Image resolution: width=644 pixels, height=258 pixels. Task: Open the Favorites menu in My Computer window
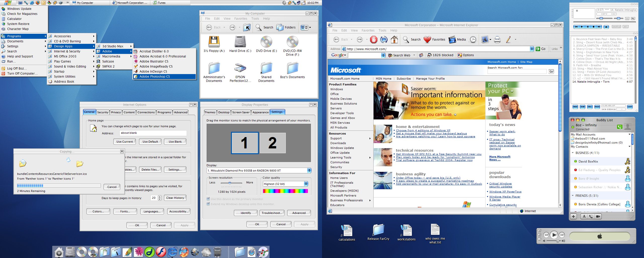tap(240, 19)
